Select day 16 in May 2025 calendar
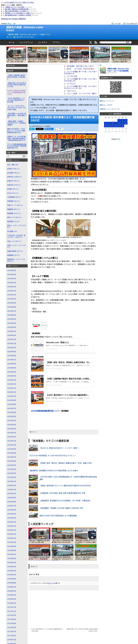 123,126
